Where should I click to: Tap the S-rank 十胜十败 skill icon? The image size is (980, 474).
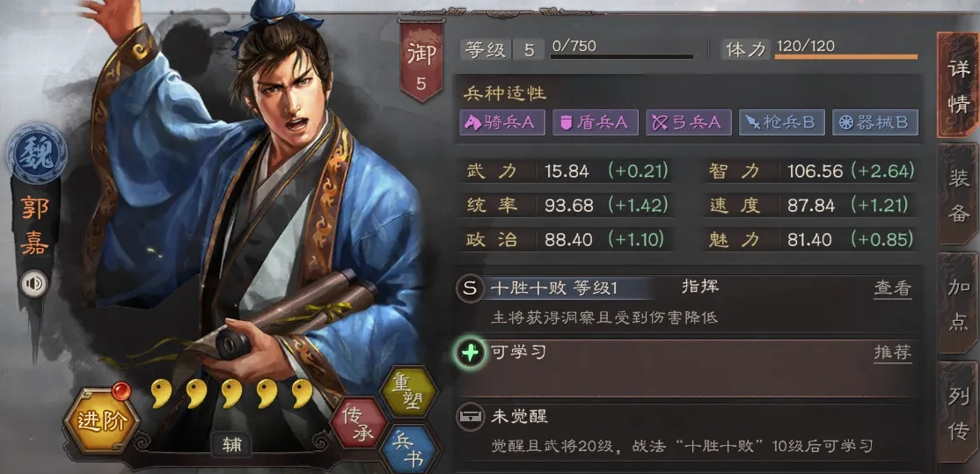(471, 288)
